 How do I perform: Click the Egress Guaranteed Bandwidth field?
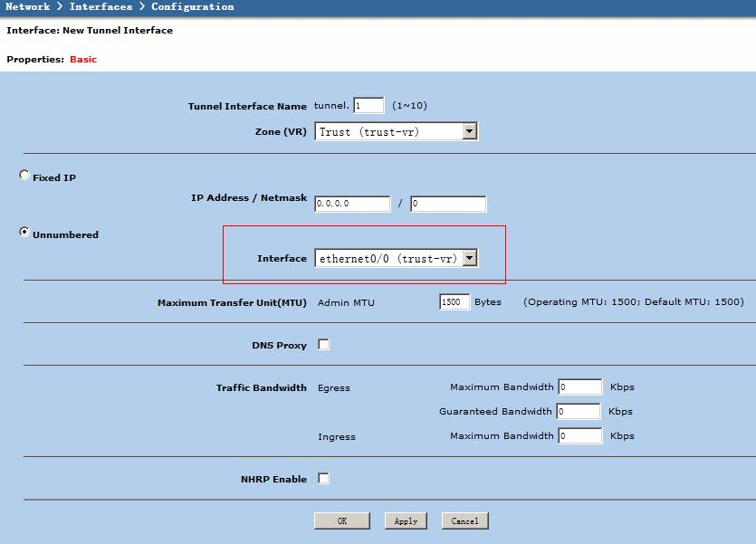tap(578, 412)
